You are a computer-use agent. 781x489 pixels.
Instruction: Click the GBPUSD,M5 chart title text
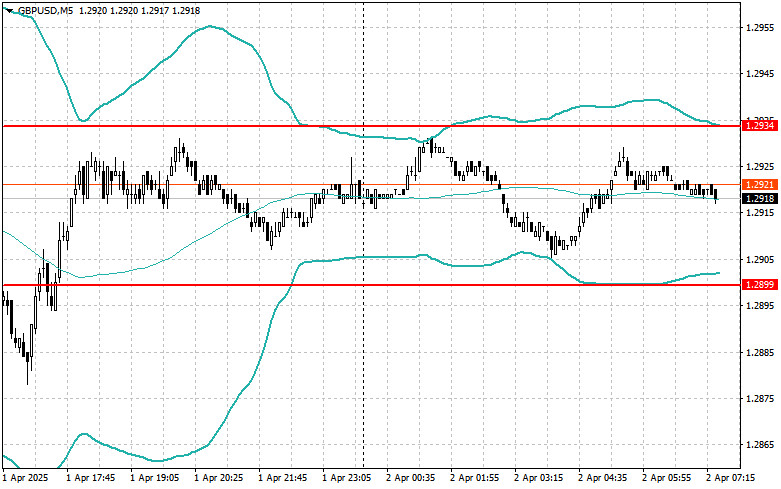[x=45, y=10]
